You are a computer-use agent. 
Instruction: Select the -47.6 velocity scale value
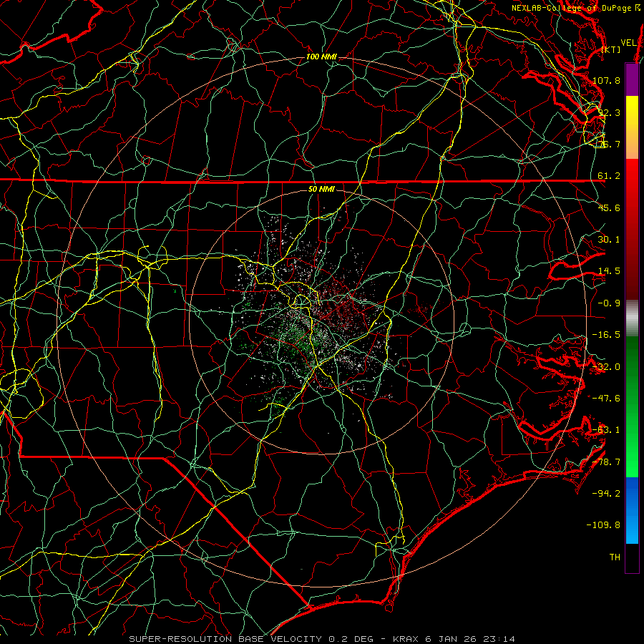pyautogui.click(x=606, y=399)
